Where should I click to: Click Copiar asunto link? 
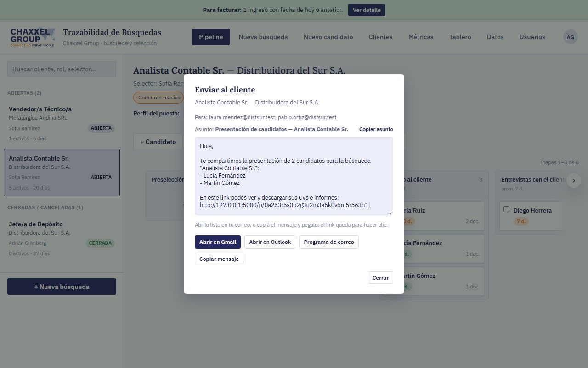point(376,129)
